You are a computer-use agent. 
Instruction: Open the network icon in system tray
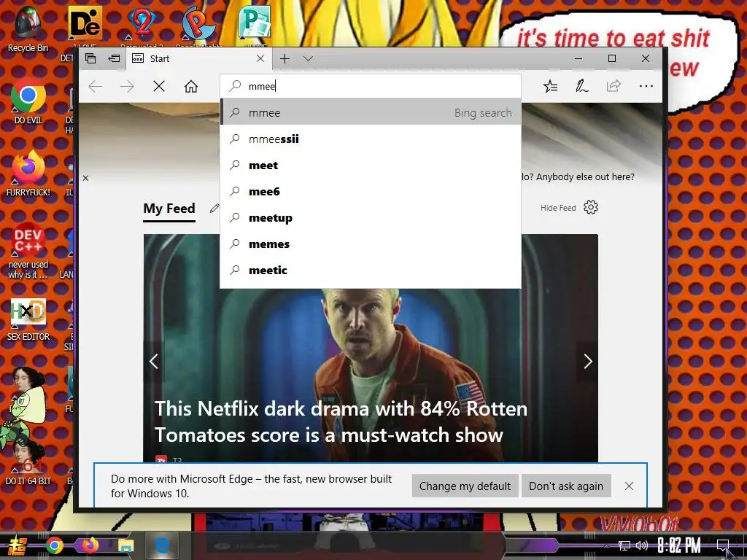[x=624, y=545]
